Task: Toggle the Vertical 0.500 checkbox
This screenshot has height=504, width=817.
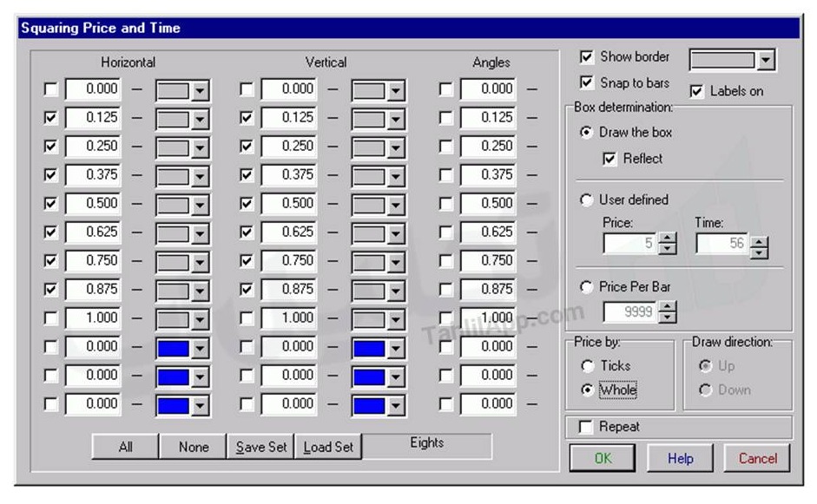Action: click(x=247, y=204)
